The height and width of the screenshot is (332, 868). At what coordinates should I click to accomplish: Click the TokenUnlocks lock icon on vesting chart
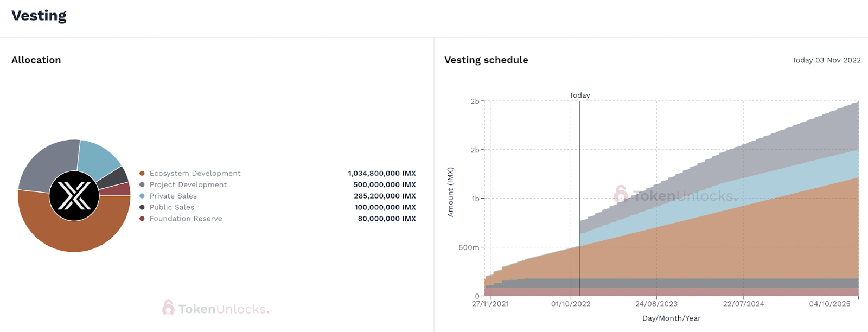tap(621, 194)
